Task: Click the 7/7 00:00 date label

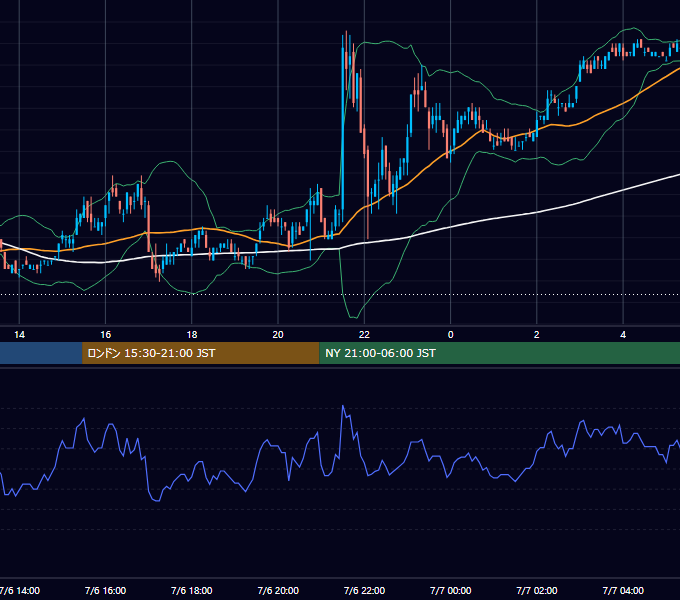Action: pos(451,590)
